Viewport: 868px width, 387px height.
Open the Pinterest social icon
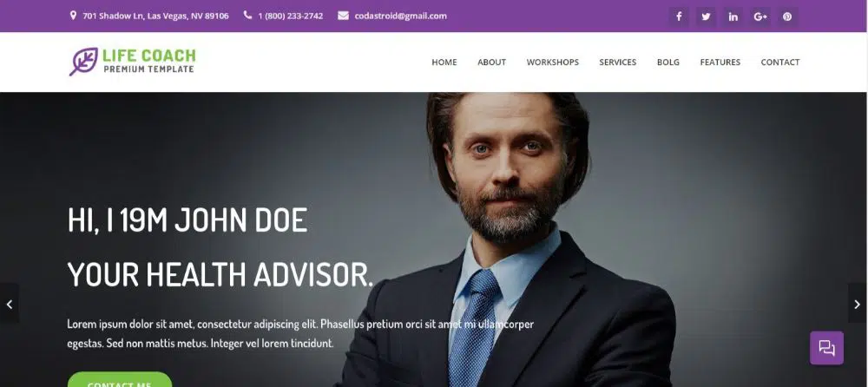click(x=787, y=16)
